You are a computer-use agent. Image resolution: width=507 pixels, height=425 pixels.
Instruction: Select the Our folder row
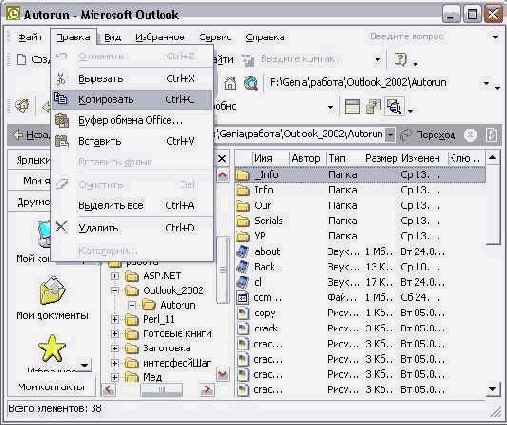pyautogui.click(x=359, y=205)
